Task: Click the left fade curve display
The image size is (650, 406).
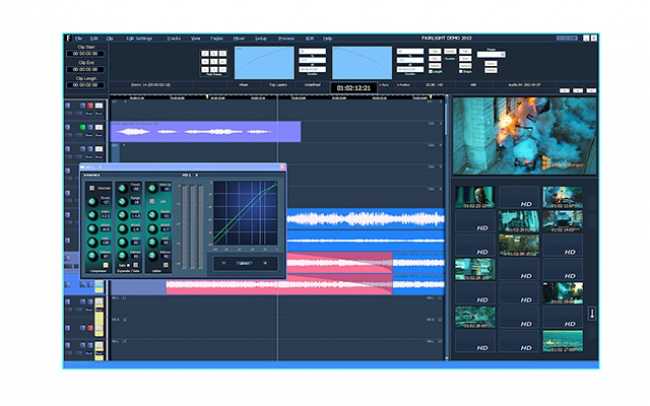Action: 264,63
